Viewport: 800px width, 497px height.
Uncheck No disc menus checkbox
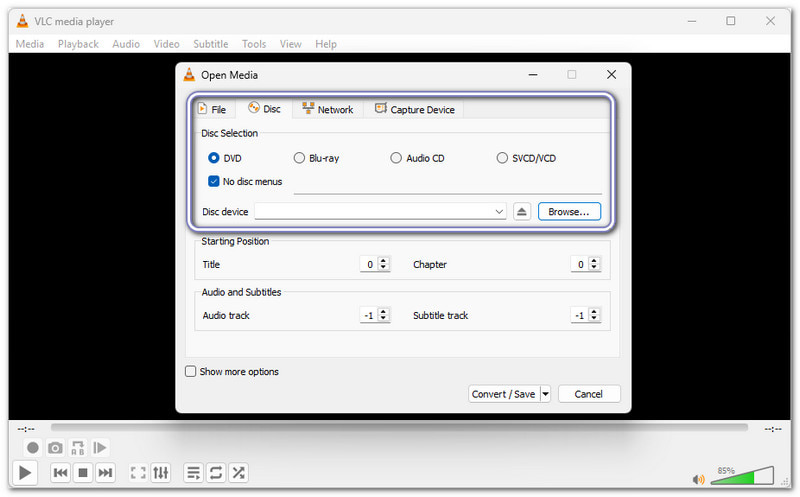click(214, 181)
